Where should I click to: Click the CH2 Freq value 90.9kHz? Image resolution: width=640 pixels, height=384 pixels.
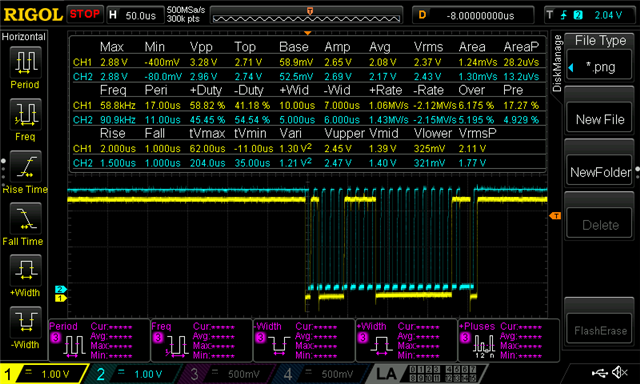[118, 120]
